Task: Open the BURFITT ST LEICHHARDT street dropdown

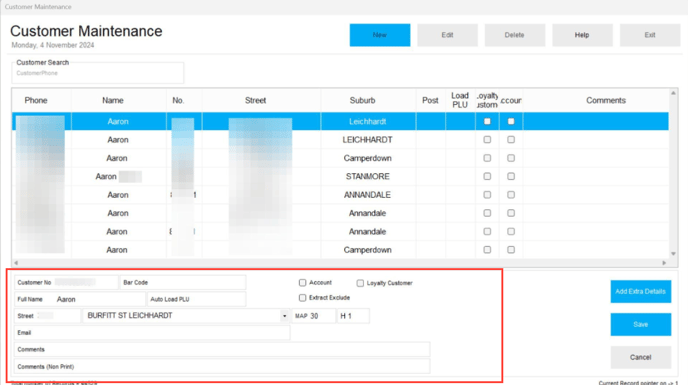Action: (x=284, y=316)
